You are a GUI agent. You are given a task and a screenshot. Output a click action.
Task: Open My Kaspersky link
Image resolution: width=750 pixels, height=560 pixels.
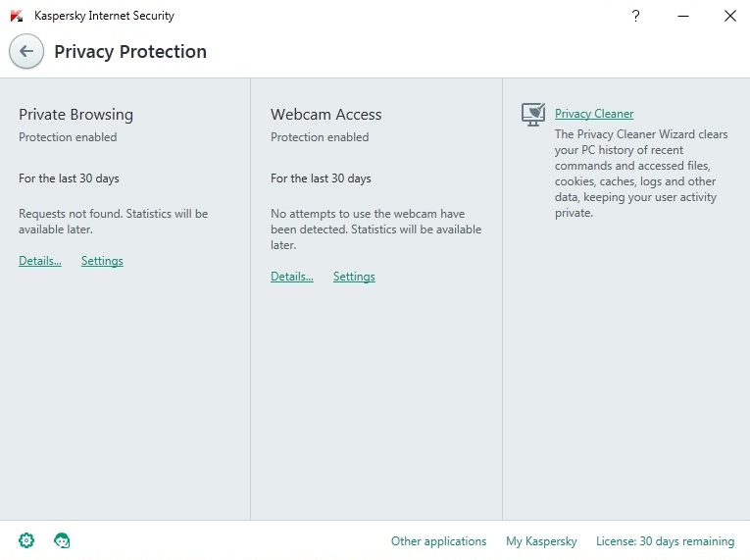pos(541,541)
